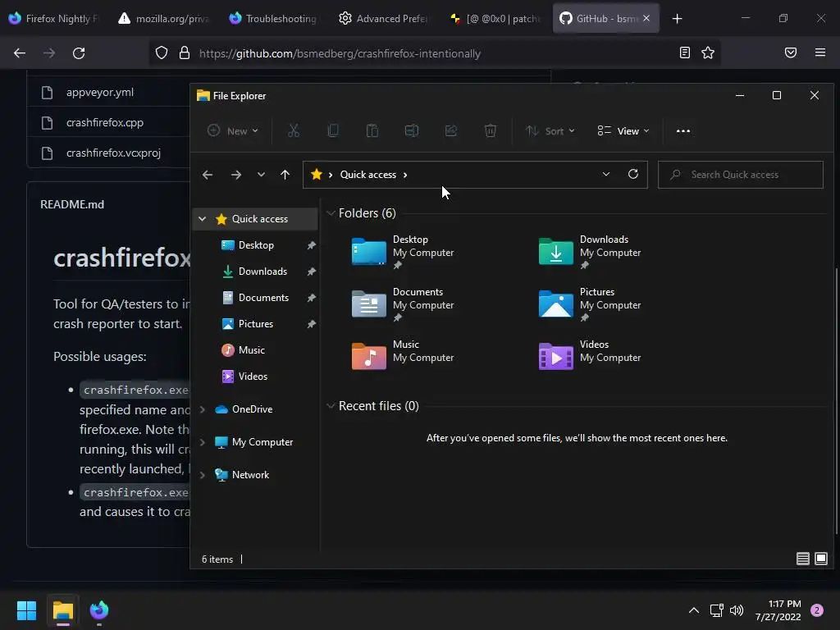The image size is (840, 630).
Task: Open the Windows Start menu
Action: click(26, 609)
